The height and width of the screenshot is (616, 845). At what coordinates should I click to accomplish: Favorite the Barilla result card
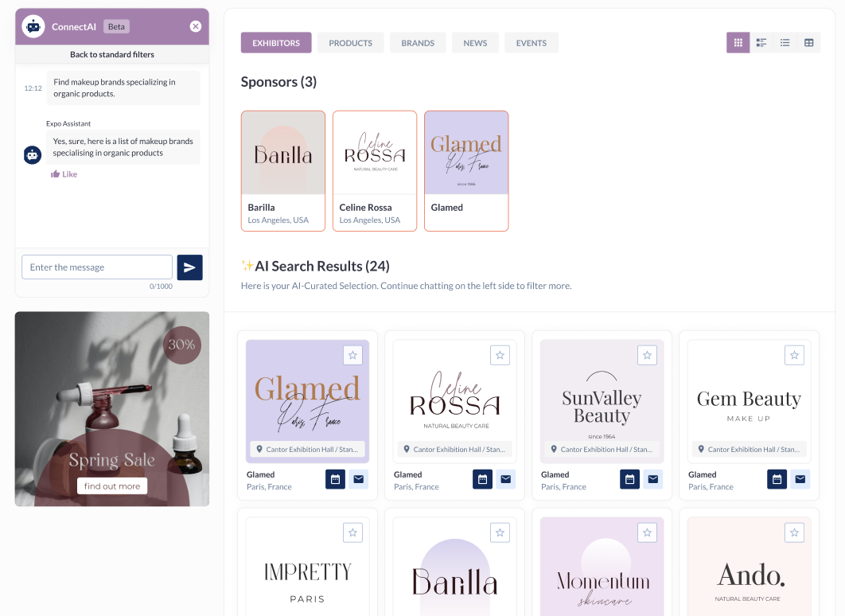[500, 532]
